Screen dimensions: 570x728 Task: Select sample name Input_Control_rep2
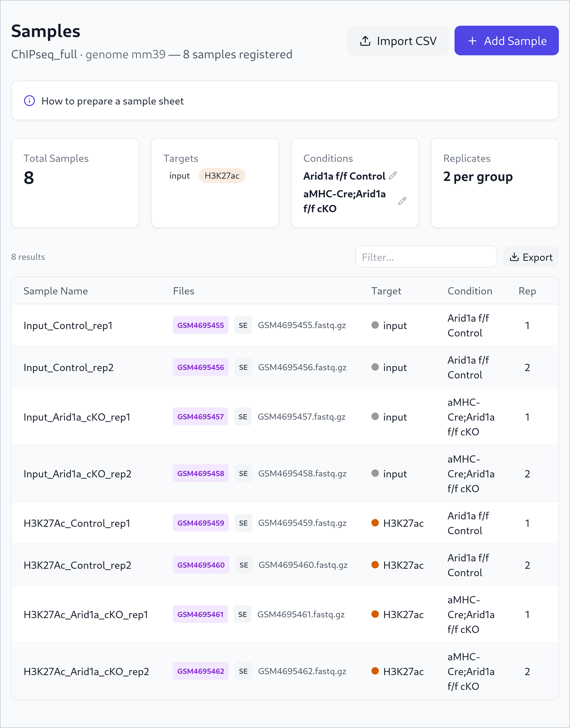tap(68, 368)
